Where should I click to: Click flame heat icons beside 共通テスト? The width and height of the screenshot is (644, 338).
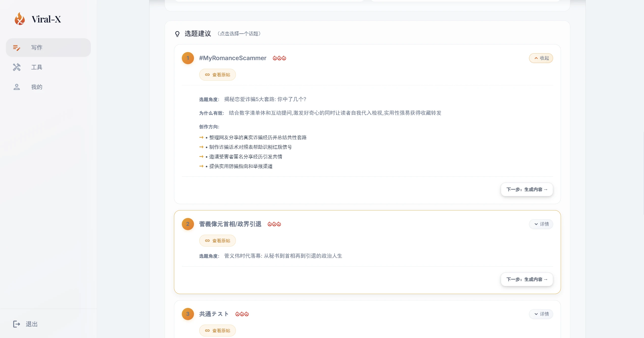pyautogui.click(x=242, y=314)
